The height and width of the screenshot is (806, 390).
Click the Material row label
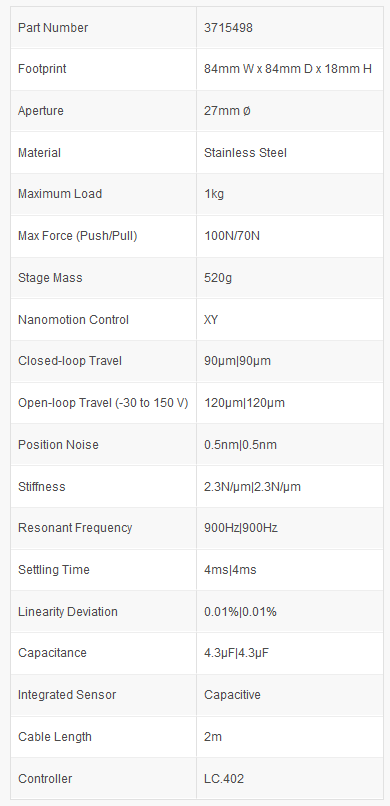(x=39, y=153)
